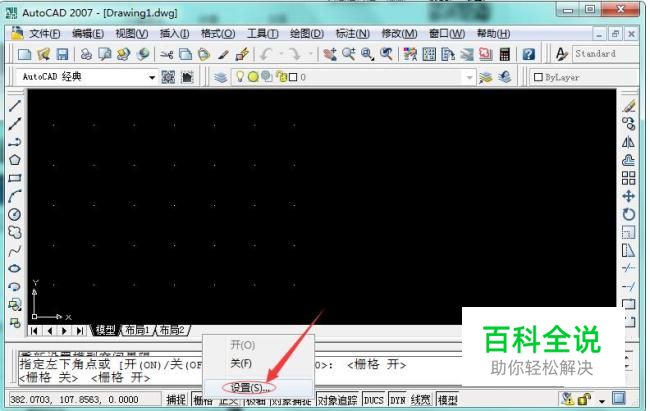
Task: Click the Zoom Previous icon
Action: click(x=386, y=54)
